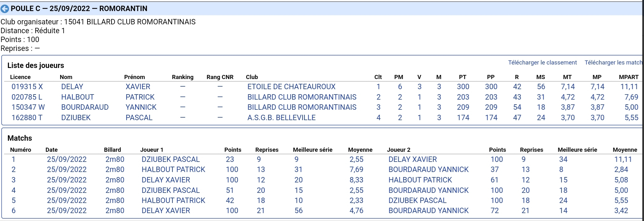
Task: Select HALBOUT PATRICK as Joueur 2 in match 3
Action: (420, 180)
